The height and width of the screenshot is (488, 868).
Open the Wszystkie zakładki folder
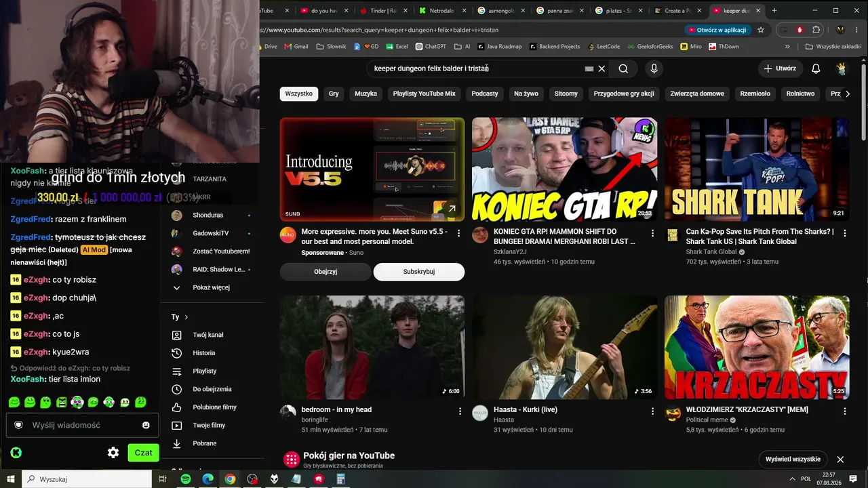coord(832,47)
